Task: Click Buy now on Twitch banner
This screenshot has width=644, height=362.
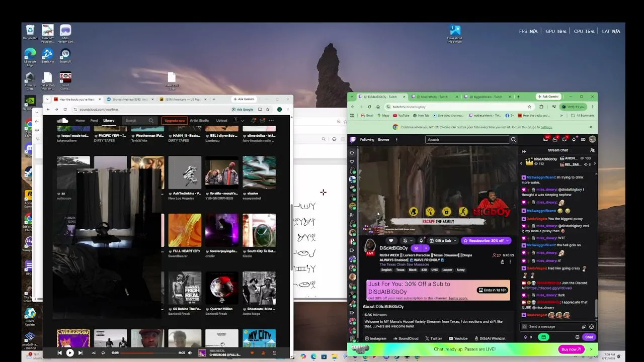Action: coord(572,349)
